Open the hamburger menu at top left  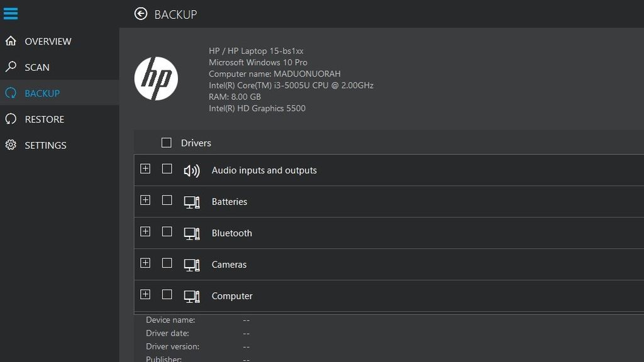pos(11,13)
